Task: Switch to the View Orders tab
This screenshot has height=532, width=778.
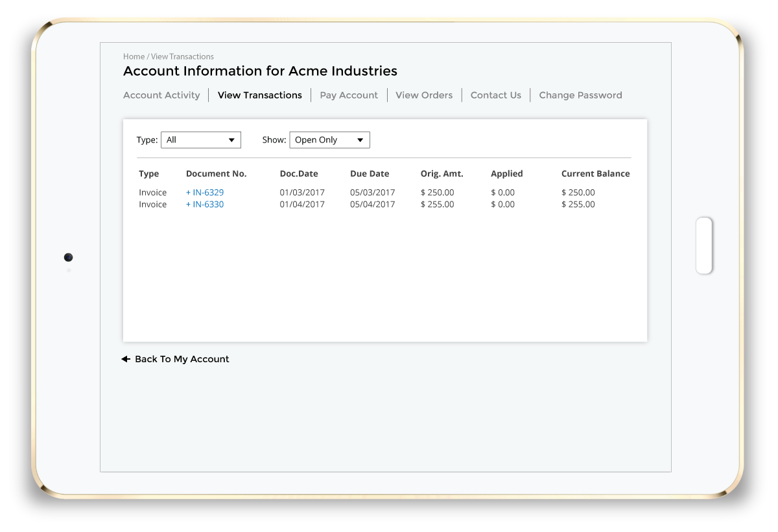Action: [x=424, y=95]
